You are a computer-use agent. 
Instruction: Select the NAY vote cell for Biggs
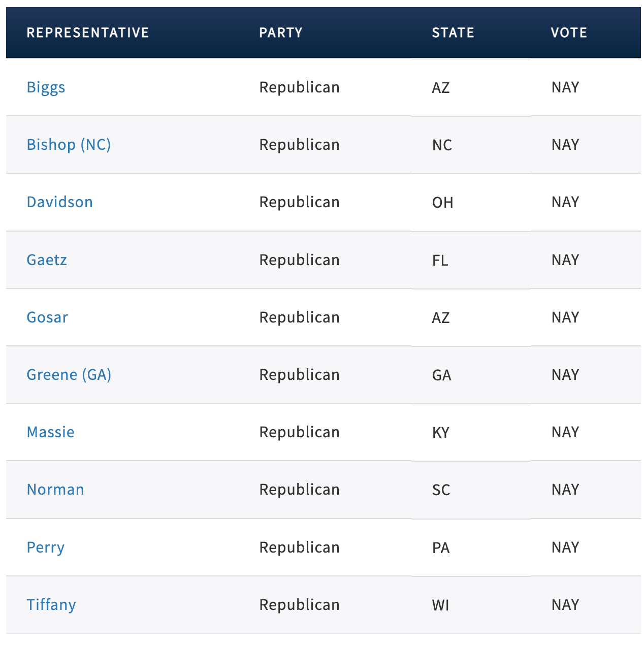(x=565, y=87)
